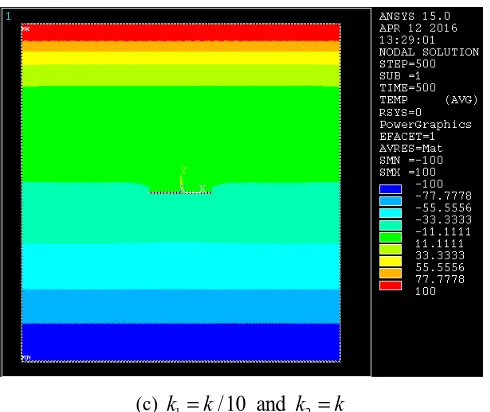Click the '-100' value above the legend
Viewport: 490px width, 412px height.
(429, 184)
